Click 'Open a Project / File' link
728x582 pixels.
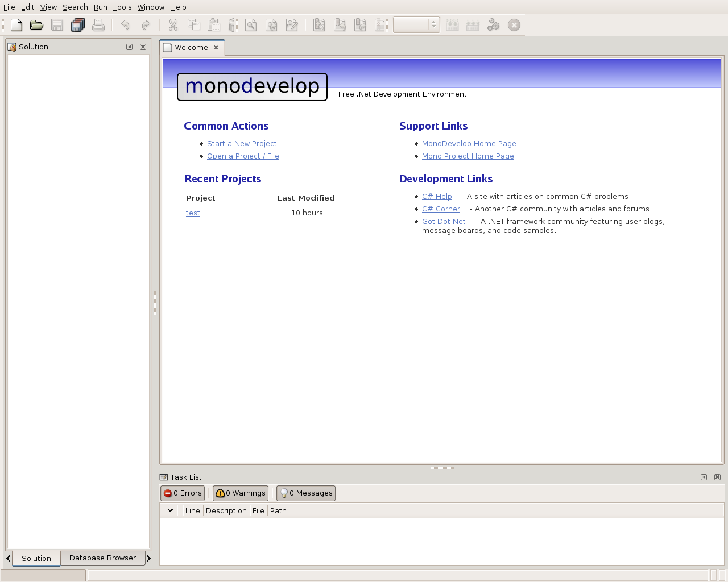coord(243,156)
